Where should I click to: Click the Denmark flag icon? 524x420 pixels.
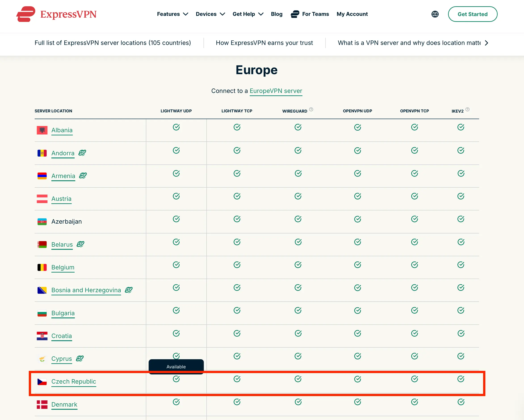(x=42, y=404)
